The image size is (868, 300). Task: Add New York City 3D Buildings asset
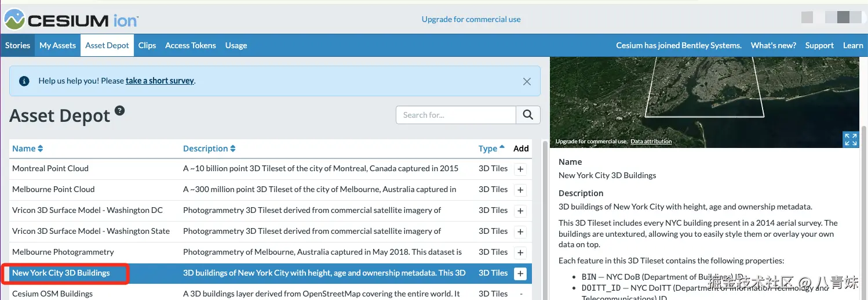coord(520,273)
